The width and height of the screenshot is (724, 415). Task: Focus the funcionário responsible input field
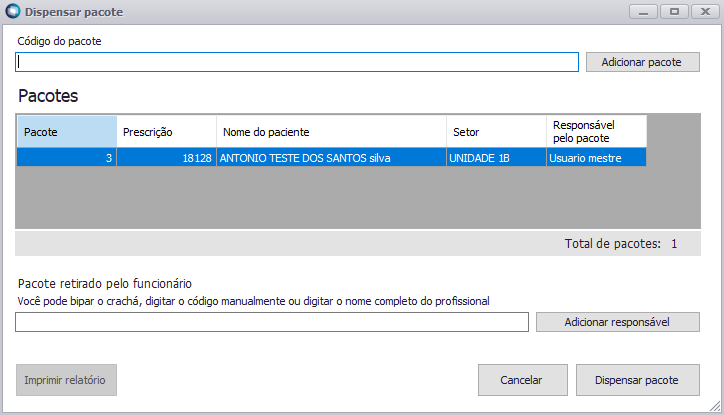272,322
